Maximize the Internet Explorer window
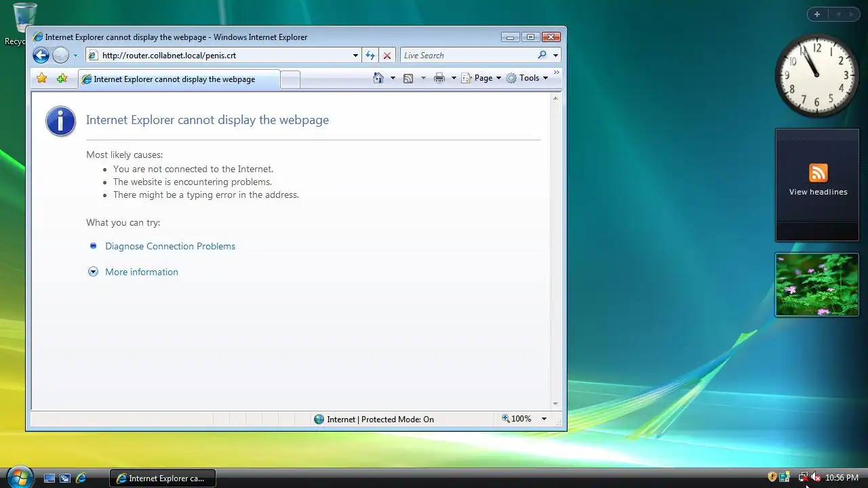The image size is (868, 488). 530,37
